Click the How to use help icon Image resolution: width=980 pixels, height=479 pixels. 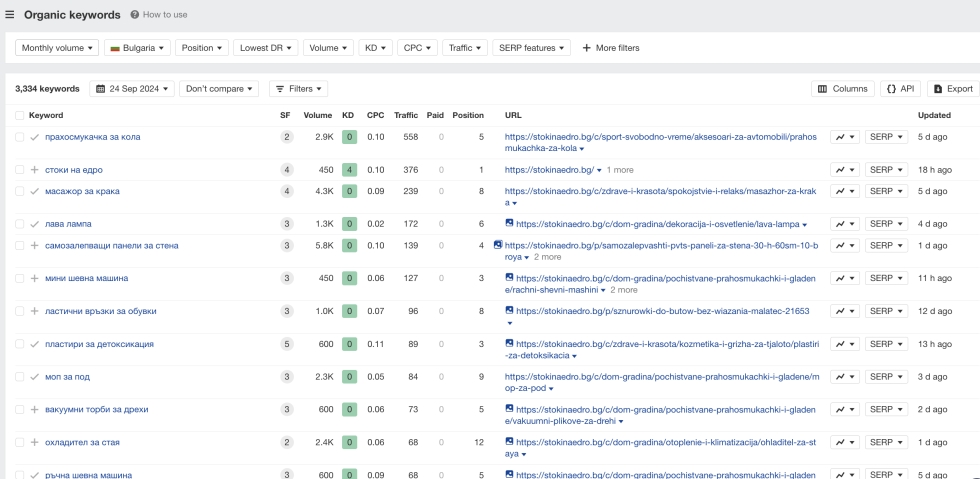tap(135, 15)
